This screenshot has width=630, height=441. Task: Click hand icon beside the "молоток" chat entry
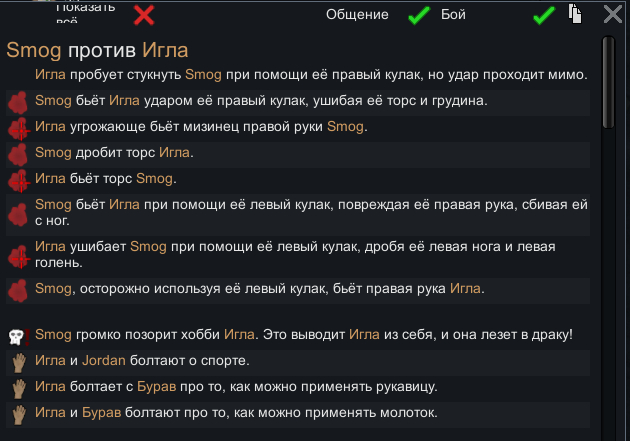(x=17, y=413)
